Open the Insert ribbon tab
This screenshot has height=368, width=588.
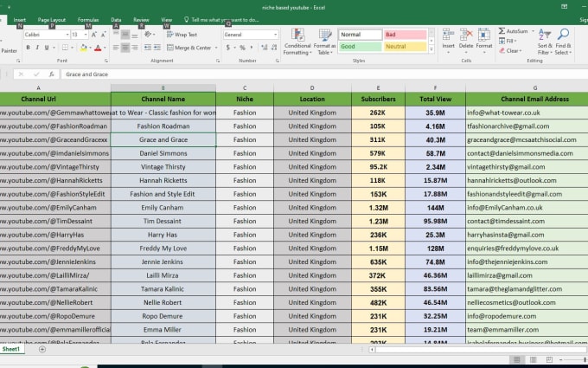[x=20, y=20]
